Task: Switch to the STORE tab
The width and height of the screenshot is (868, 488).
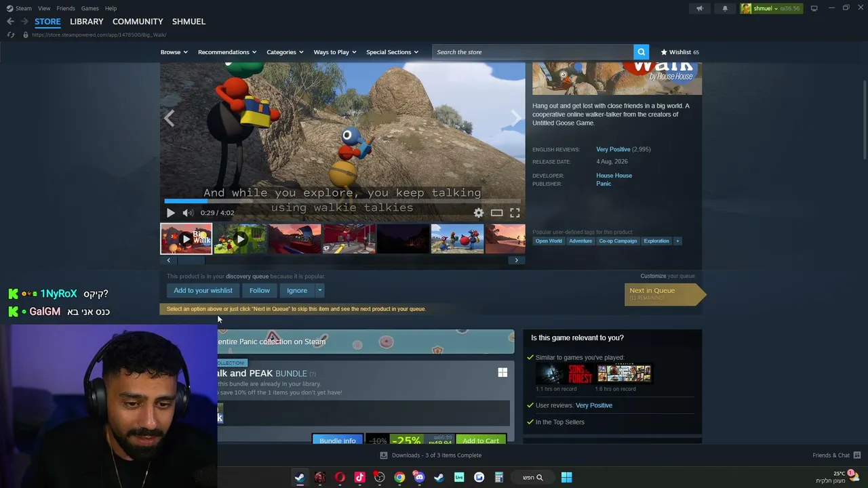Action: click(x=47, y=22)
